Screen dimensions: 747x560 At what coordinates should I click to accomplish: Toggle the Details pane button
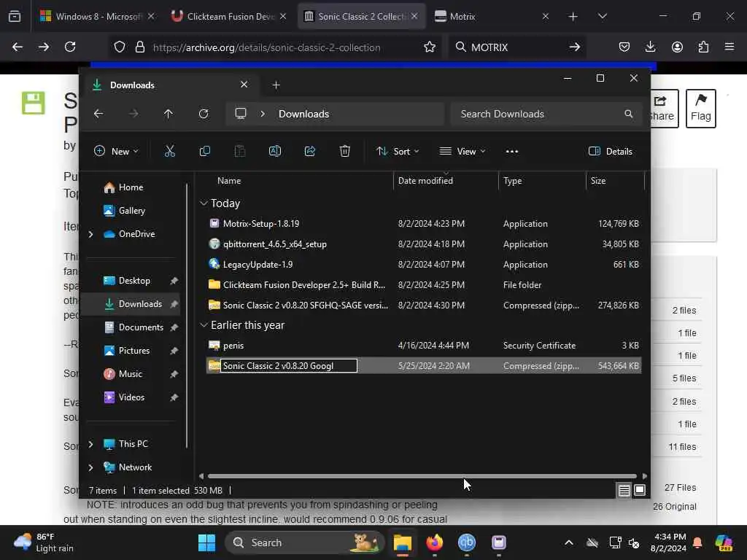tap(611, 152)
